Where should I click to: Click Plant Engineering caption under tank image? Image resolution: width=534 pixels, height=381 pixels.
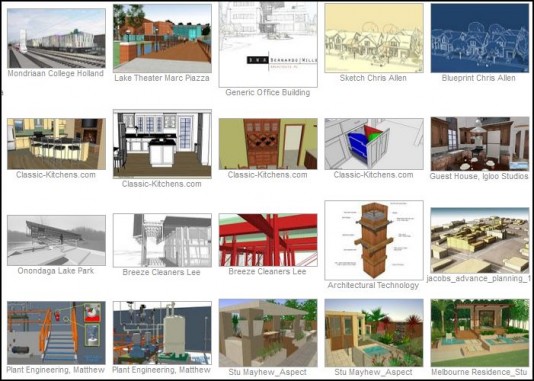click(x=161, y=370)
